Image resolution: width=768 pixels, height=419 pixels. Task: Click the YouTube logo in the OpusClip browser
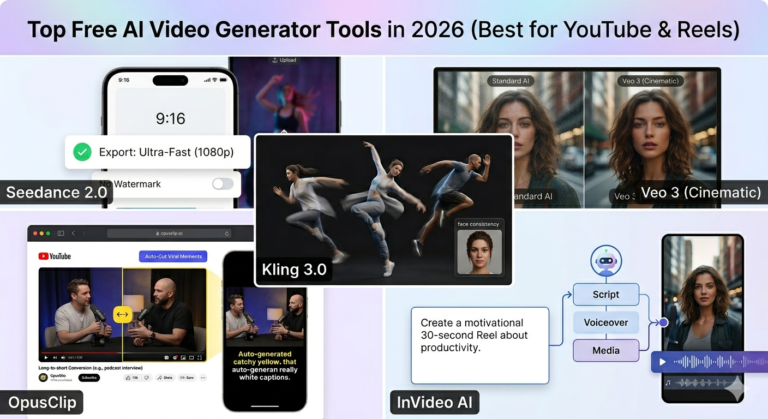coord(54,256)
